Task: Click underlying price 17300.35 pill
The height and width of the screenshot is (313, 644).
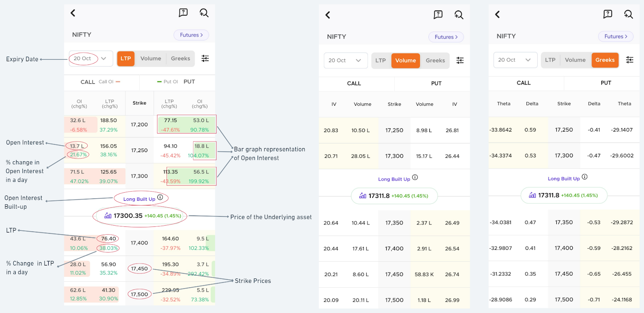Action: click(x=140, y=216)
